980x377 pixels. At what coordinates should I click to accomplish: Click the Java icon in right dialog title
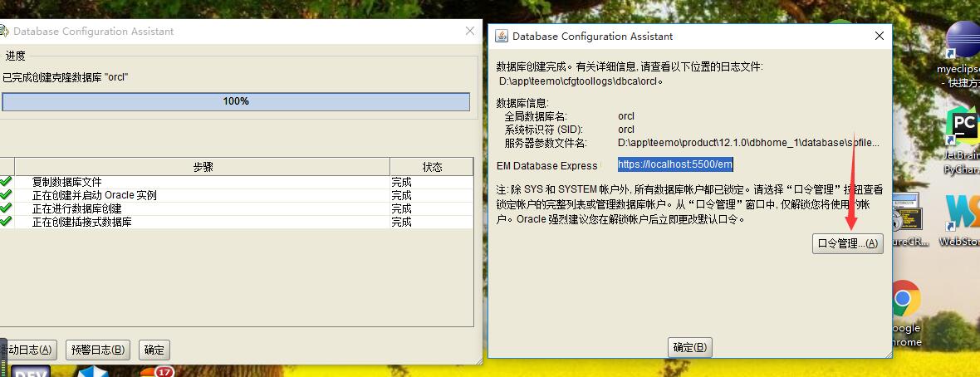pyautogui.click(x=502, y=37)
